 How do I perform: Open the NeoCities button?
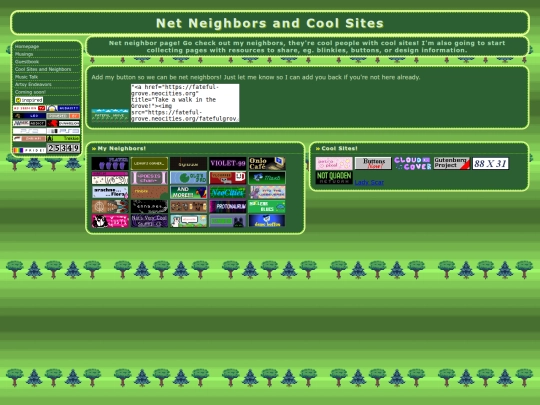click(x=228, y=192)
